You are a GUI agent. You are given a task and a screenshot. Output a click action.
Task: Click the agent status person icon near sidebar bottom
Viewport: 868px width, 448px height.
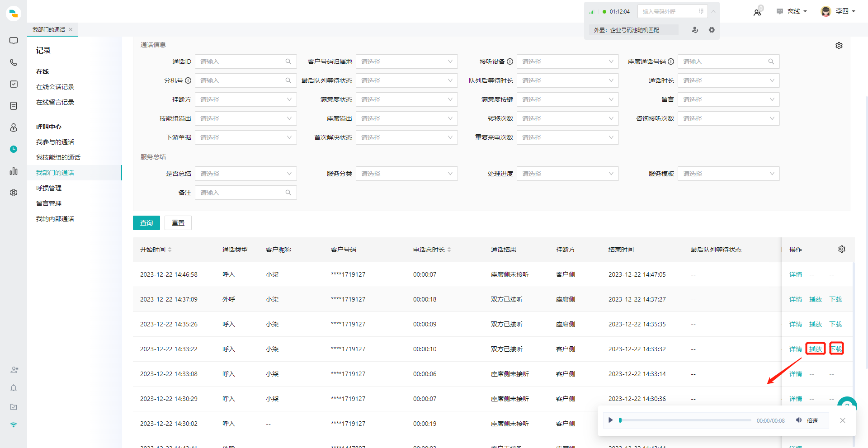tap(14, 370)
